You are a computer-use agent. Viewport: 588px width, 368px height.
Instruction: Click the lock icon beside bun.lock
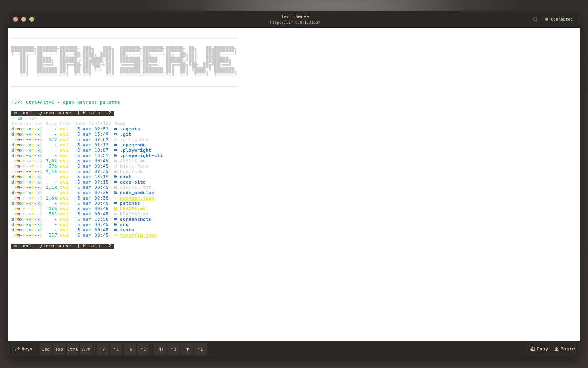coord(116,171)
